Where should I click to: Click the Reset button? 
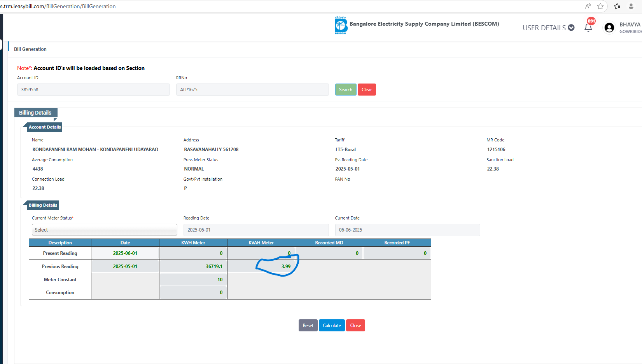[x=308, y=326]
